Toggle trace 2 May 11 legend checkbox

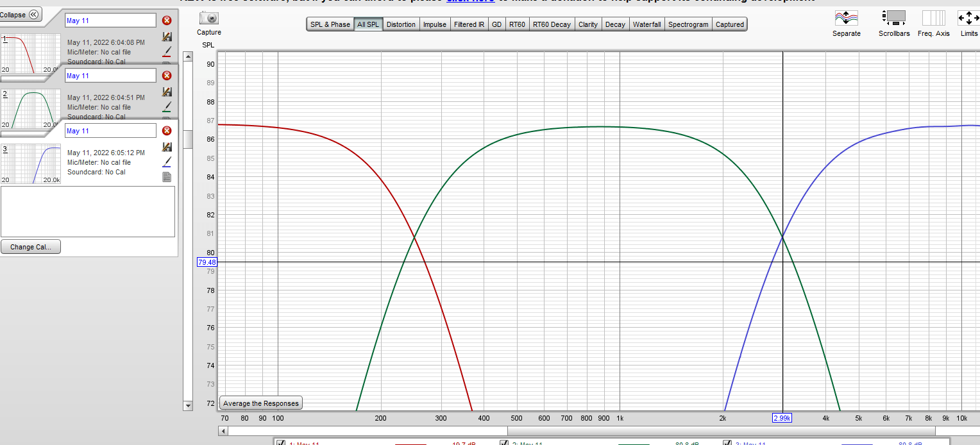click(503, 442)
